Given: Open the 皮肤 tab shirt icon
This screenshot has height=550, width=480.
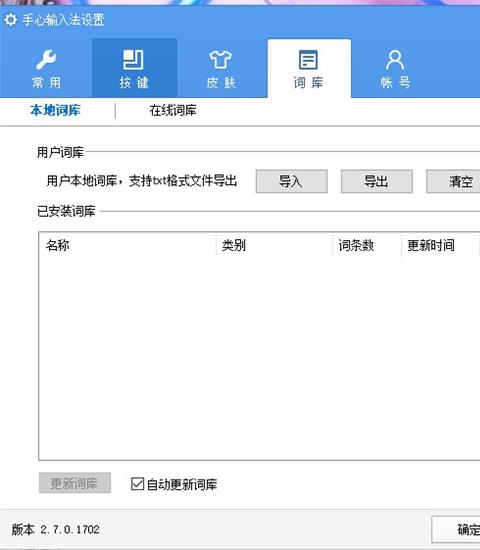Looking at the screenshot, I should tap(220, 59).
